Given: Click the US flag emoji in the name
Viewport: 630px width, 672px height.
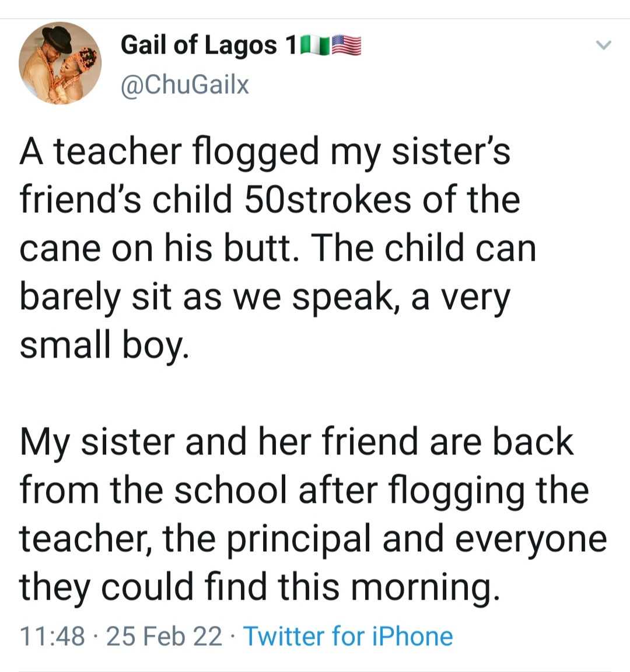Looking at the screenshot, I should [x=346, y=46].
